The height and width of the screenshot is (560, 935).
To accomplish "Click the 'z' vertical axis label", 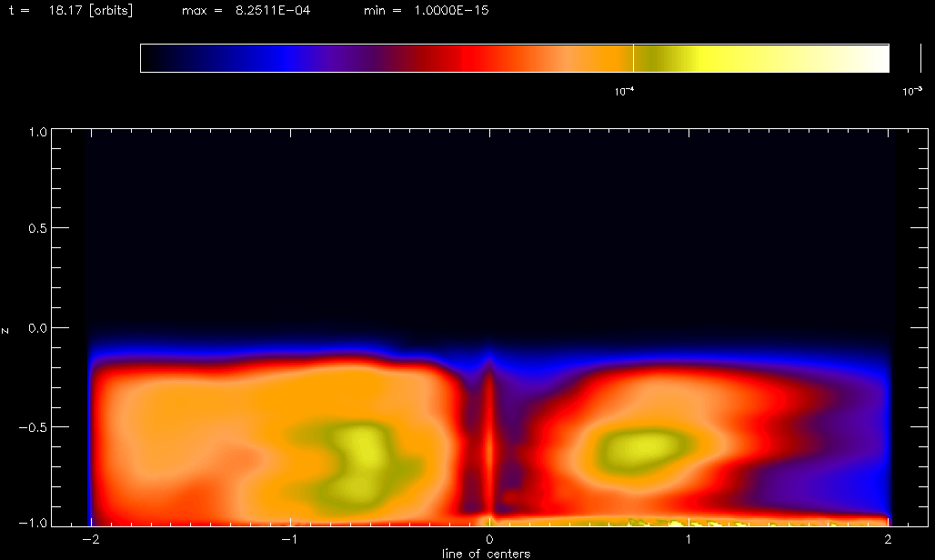I will (6, 330).
